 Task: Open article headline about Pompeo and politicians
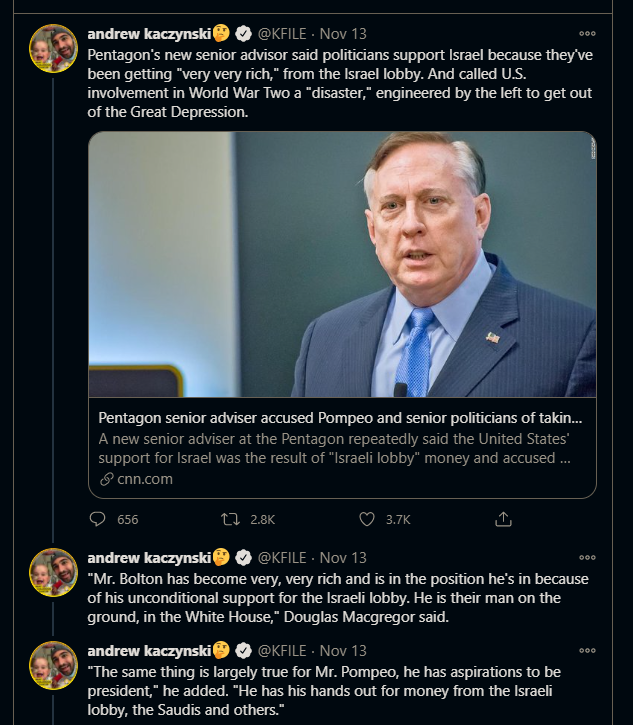340,418
